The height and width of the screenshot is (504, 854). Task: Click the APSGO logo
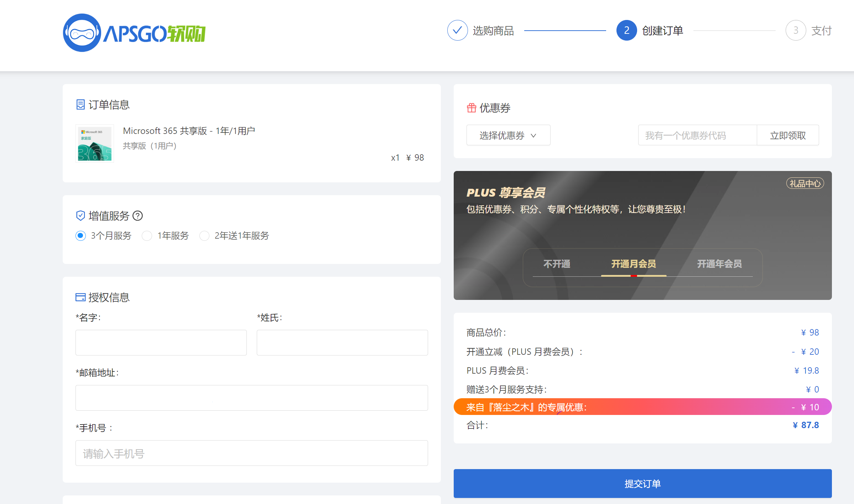tap(134, 33)
